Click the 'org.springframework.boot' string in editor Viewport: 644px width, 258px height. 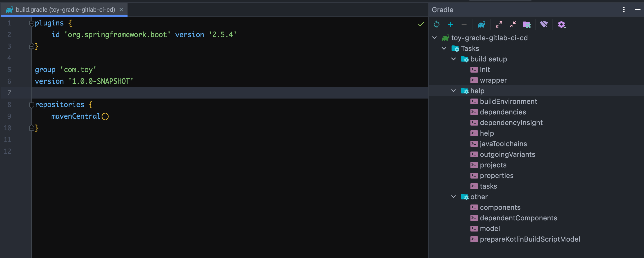pyautogui.click(x=117, y=35)
